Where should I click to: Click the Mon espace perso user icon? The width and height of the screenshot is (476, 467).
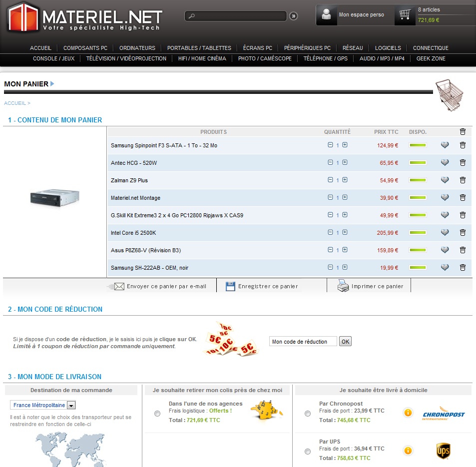click(327, 15)
